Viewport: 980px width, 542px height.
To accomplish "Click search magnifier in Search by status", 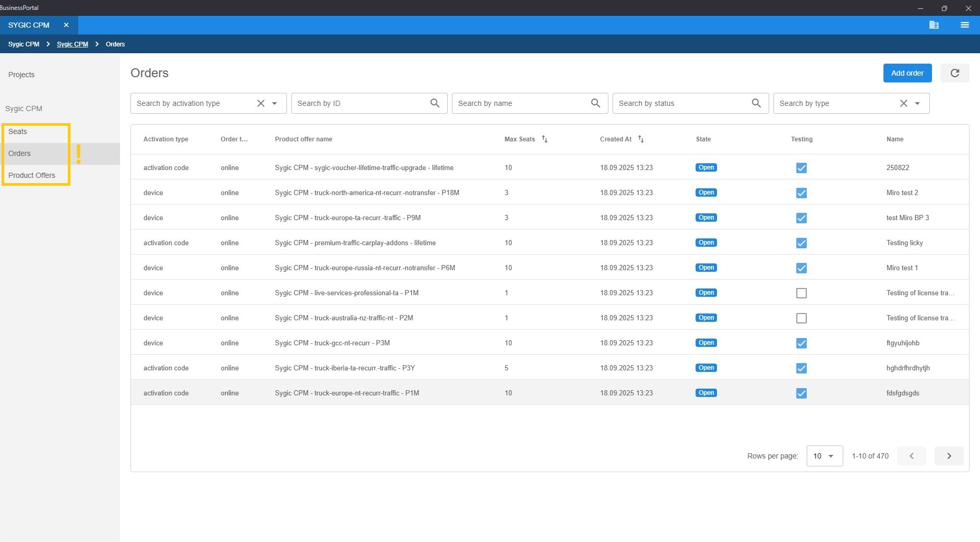I will point(756,103).
